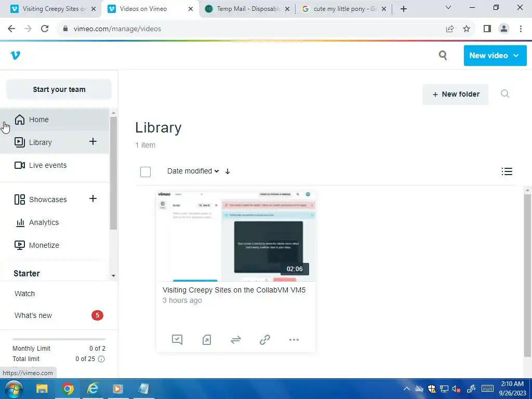This screenshot has height=399, width=532.
Task: Click sidebar scroll down arrow
Action: click(x=113, y=276)
